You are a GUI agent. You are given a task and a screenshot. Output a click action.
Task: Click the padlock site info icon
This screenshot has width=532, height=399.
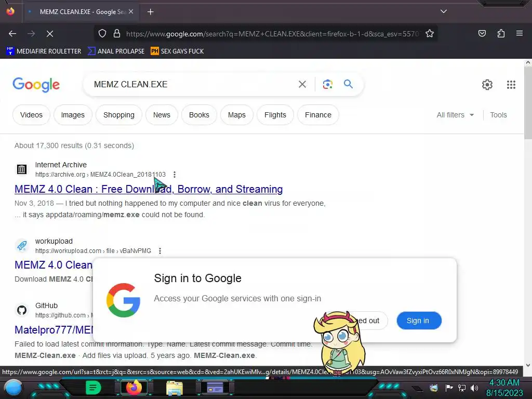tap(117, 34)
